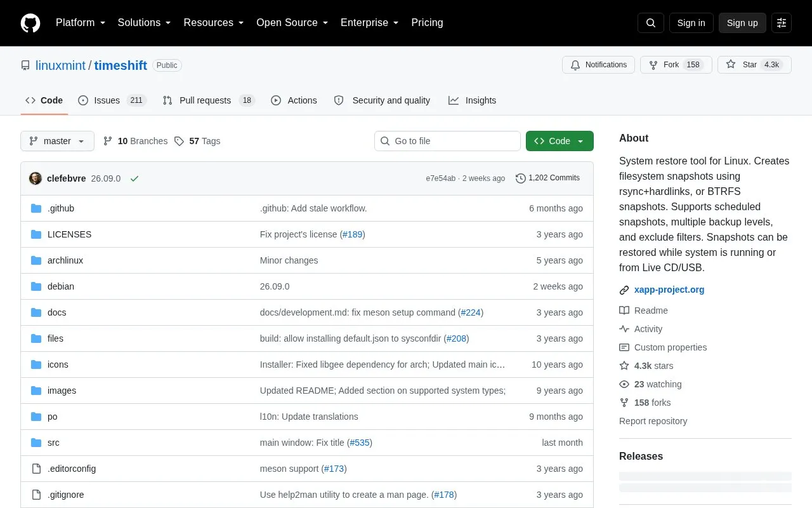This screenshot has width=812, height=508.
Task: Click the .gitignore file icon
Action: 36,495
